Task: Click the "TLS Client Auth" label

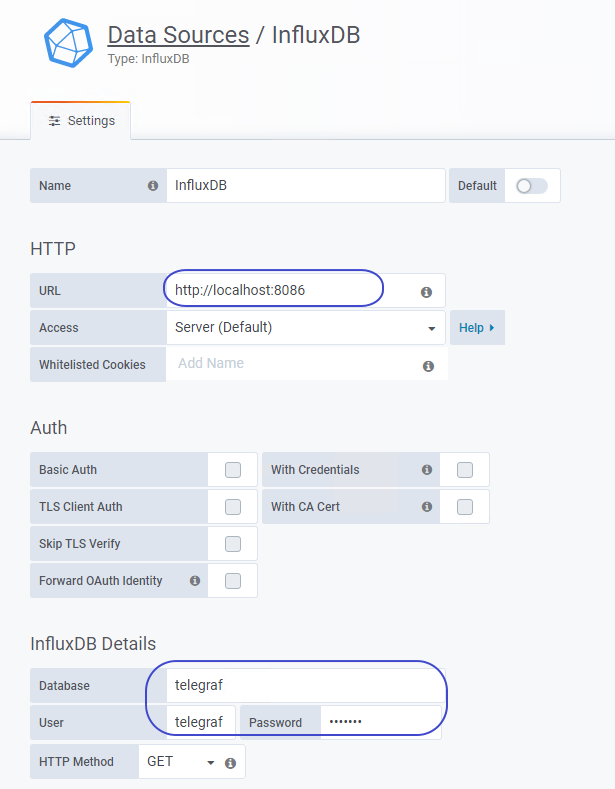Action: 81,507
